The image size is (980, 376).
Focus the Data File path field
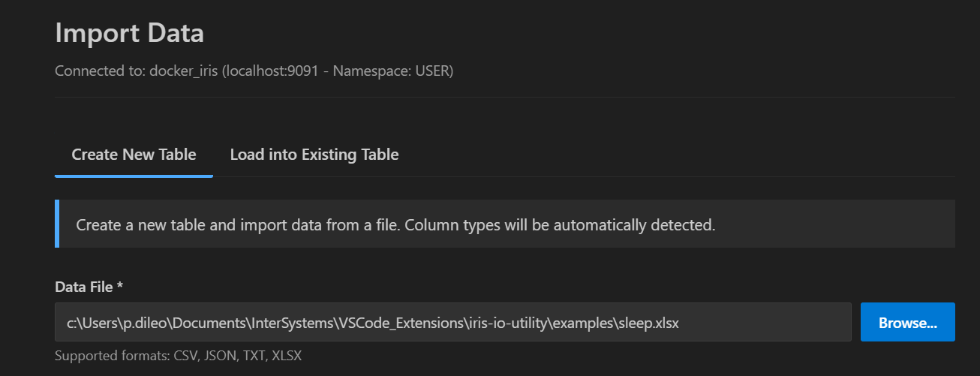452,323
